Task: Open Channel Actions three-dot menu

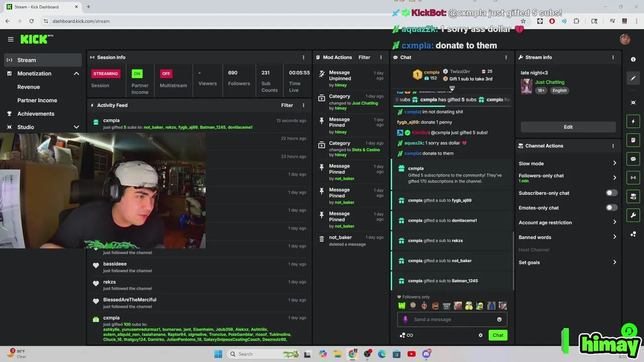Action: 613,146
